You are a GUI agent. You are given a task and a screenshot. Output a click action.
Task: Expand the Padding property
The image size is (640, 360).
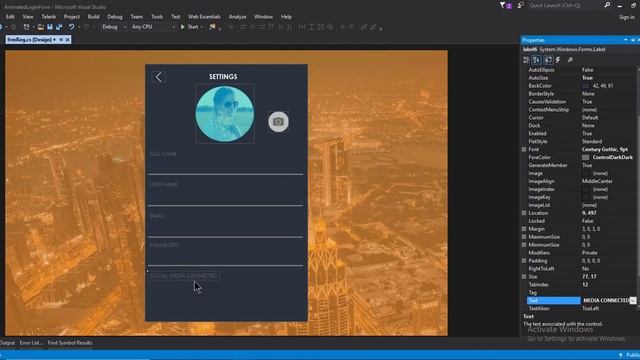point(524,261)
